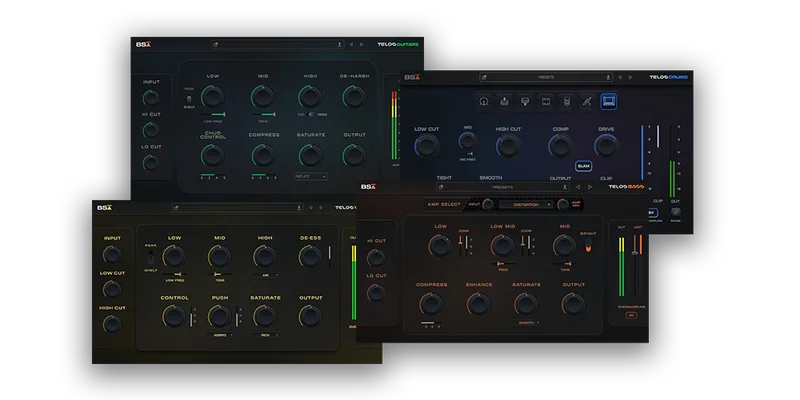Click the next preset arrow in the yellow plugin
The image size is (800, 400).
click(x=321, y=208)
